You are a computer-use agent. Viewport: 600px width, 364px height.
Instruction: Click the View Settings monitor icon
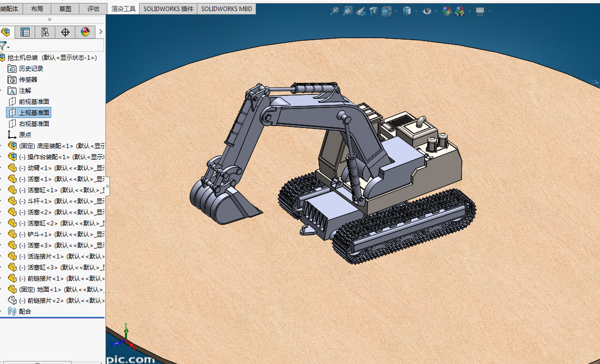pyautogui.click(x=480, y=11)
